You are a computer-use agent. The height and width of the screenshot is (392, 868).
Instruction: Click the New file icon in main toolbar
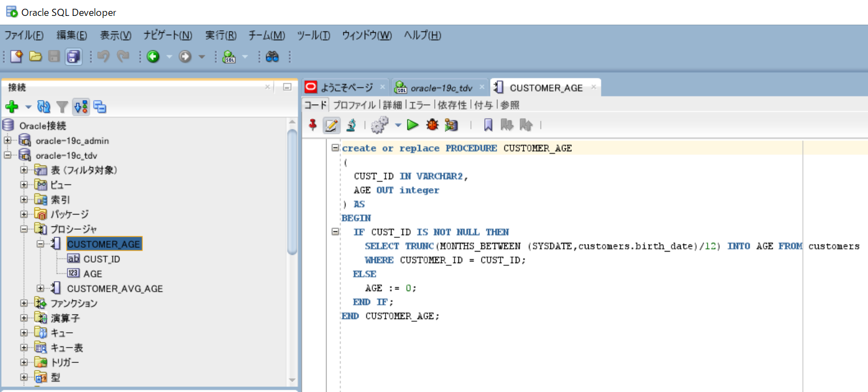coord(16,56)
